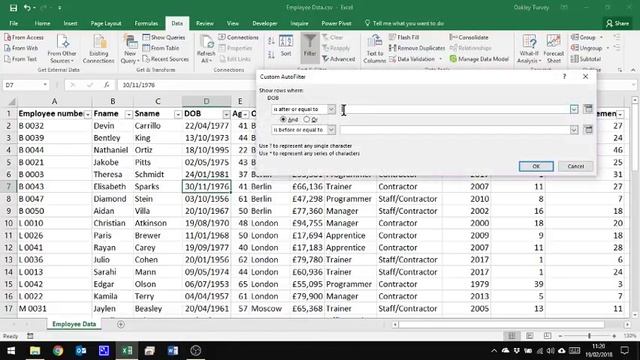Screen dimensions: 640x360
Task: Click the Undo arrow icon
Action: (x=27, y=7)
